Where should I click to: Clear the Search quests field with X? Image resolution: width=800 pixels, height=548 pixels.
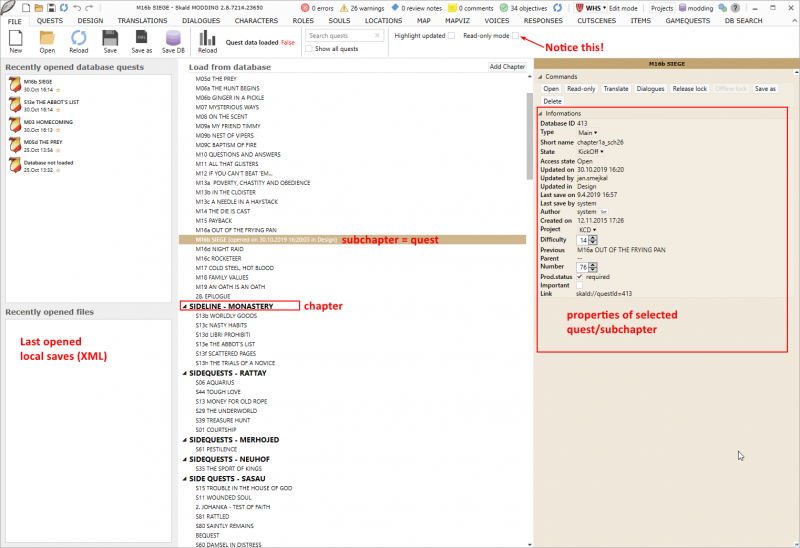click(x=377, y=35)
